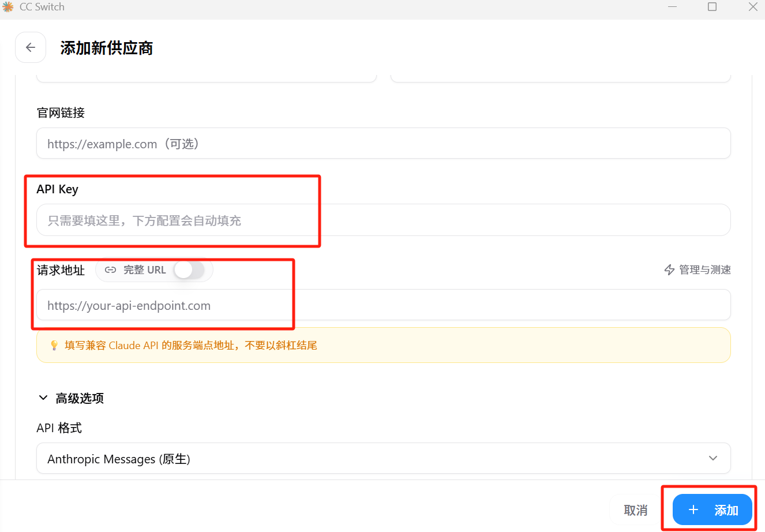The height and width of the screenshot is (532, 765).
Task: Minimize the CC Switch window
Action: click(673, 7)
